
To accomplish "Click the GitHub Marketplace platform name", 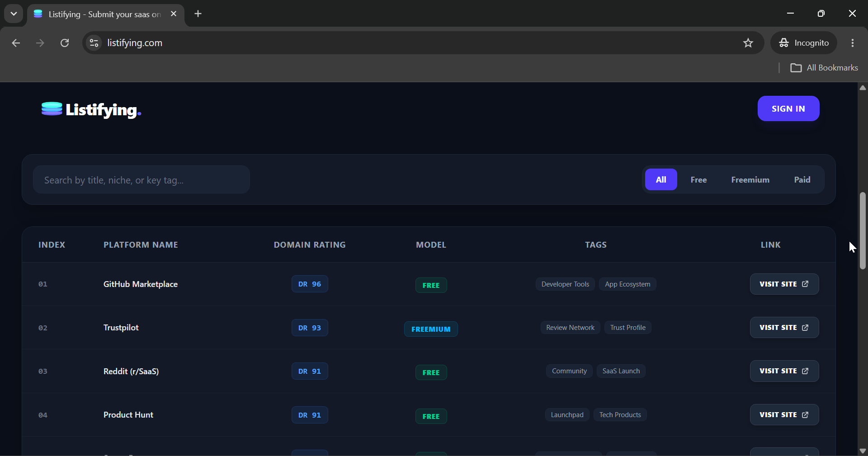I will coord(141,284).
